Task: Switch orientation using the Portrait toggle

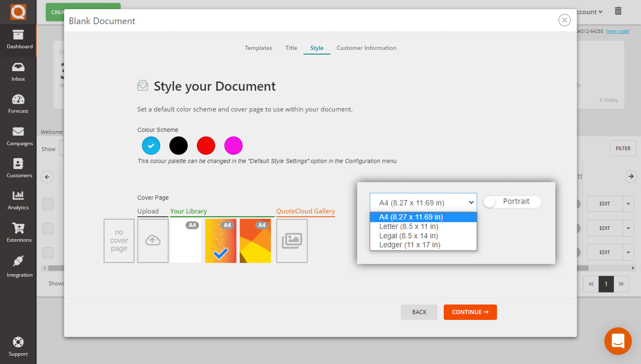Action: (512, 202)
